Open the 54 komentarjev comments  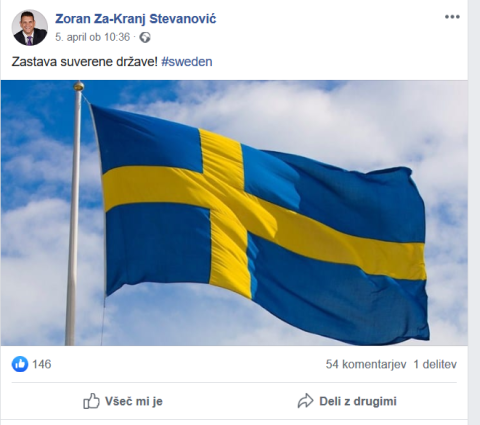[366, 364]
